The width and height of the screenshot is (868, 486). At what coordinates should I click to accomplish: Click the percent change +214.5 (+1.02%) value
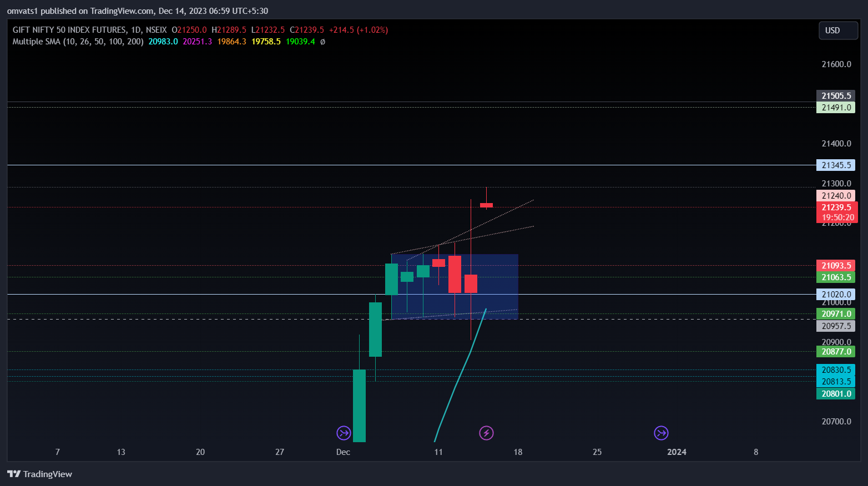coord(359,30)
